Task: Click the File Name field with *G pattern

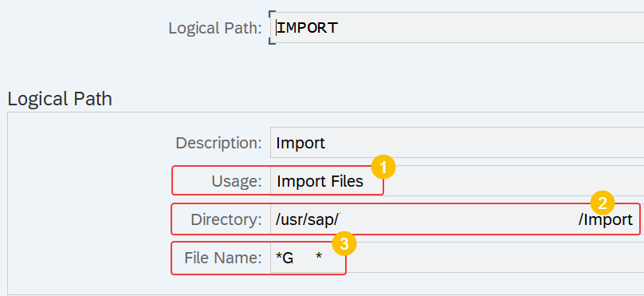Action: (457, 258)
